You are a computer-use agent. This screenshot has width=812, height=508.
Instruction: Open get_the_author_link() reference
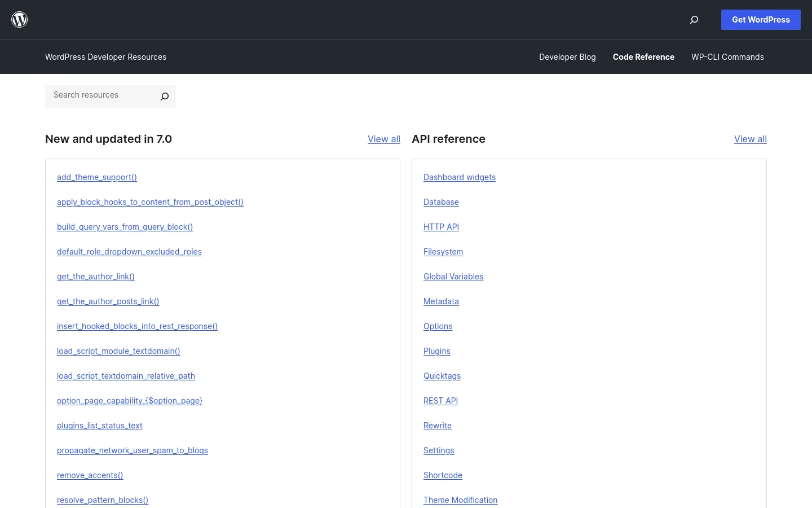[96, 277]
